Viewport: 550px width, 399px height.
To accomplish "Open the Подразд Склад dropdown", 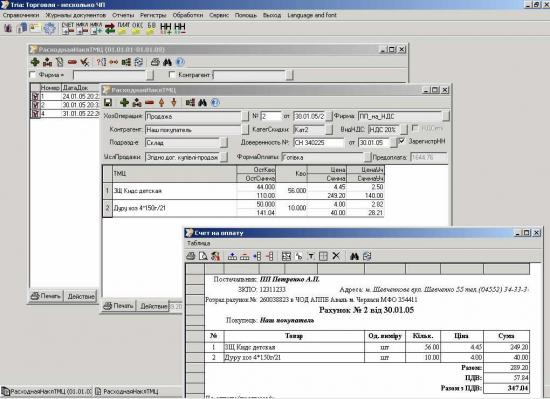I will tap(223, 143).
